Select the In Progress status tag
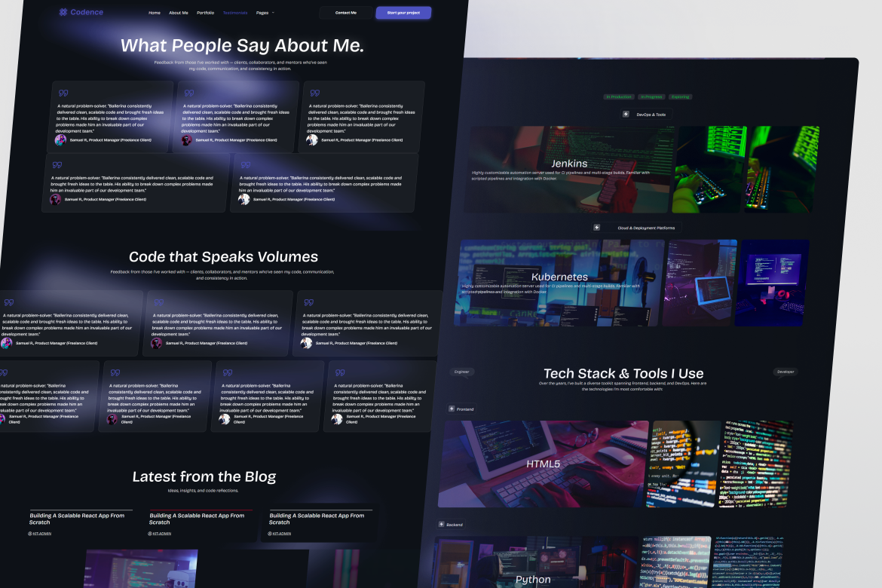This screenshot has height=588, width=882. (x=651, y=96)
